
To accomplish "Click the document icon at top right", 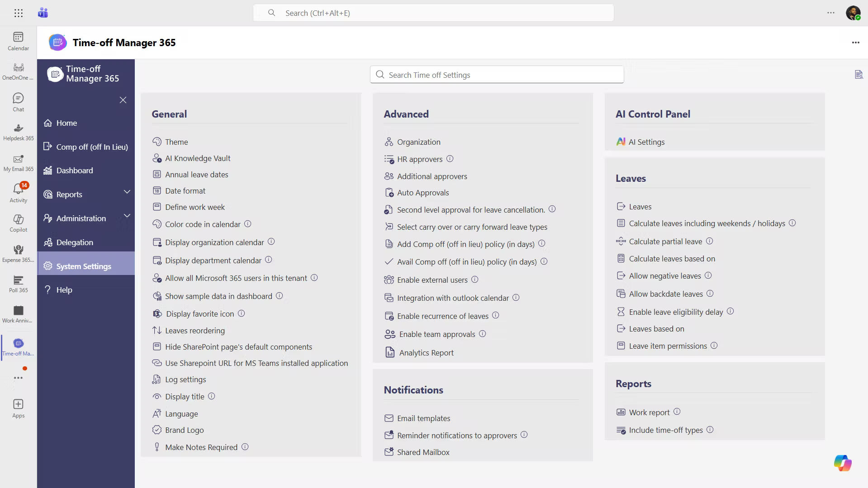I will pos(859,75).
